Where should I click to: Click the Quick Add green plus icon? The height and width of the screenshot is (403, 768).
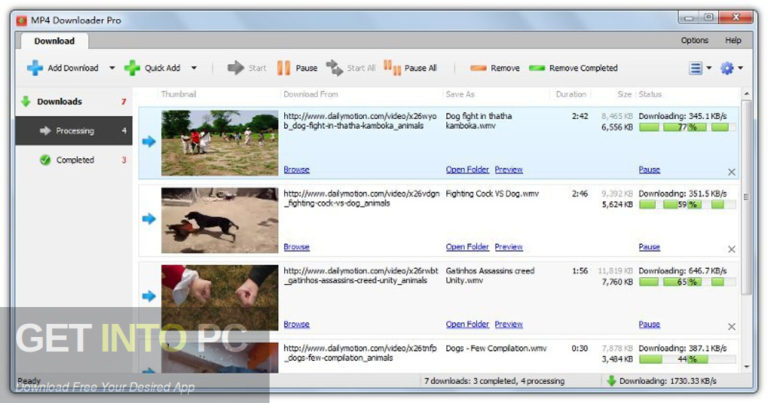pyautogui.click(x=132, y=68)
